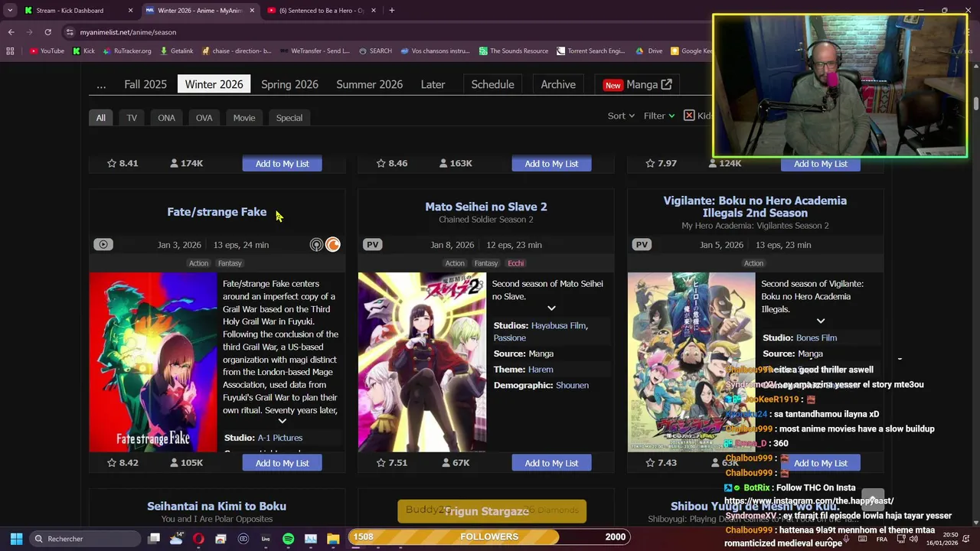Switch to the Spring 2026 season
The image size is (980, 551).
pos(289,84)
